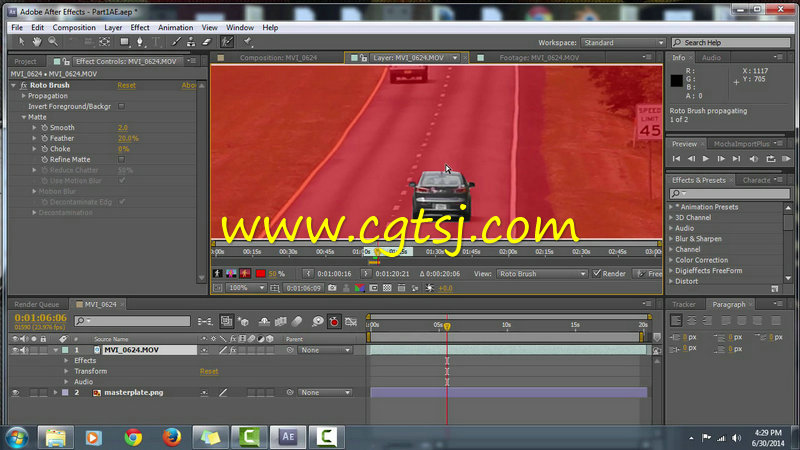This screenshot has height=450, width=800.
Task: Switch to the Tracker tab
Action: click(684, 305)
